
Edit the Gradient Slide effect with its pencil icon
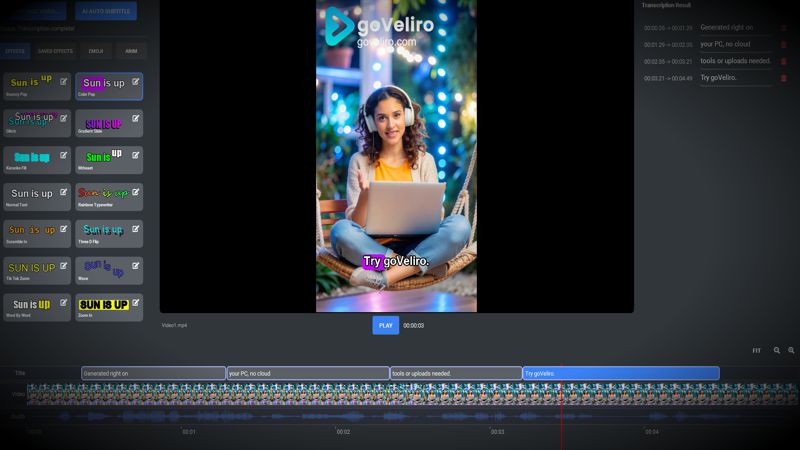point(135,118)
